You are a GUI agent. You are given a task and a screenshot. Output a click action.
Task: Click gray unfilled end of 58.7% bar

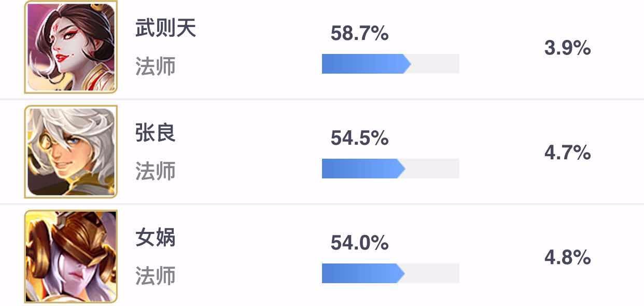435,64
